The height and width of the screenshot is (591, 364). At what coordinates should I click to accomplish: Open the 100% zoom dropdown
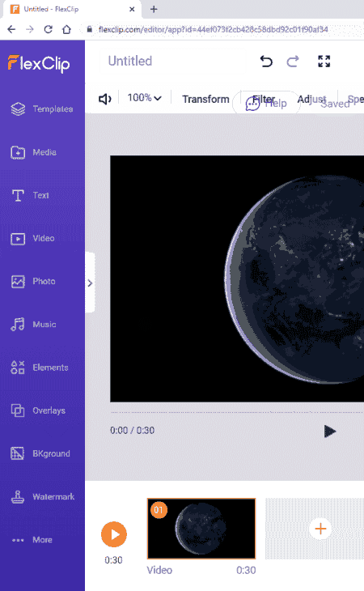[144, 98]
